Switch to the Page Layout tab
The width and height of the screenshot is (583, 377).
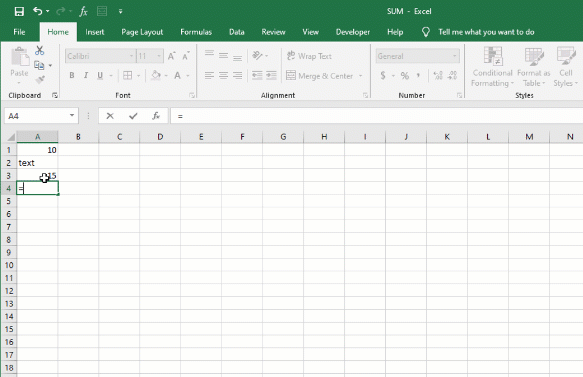[142, 32]
